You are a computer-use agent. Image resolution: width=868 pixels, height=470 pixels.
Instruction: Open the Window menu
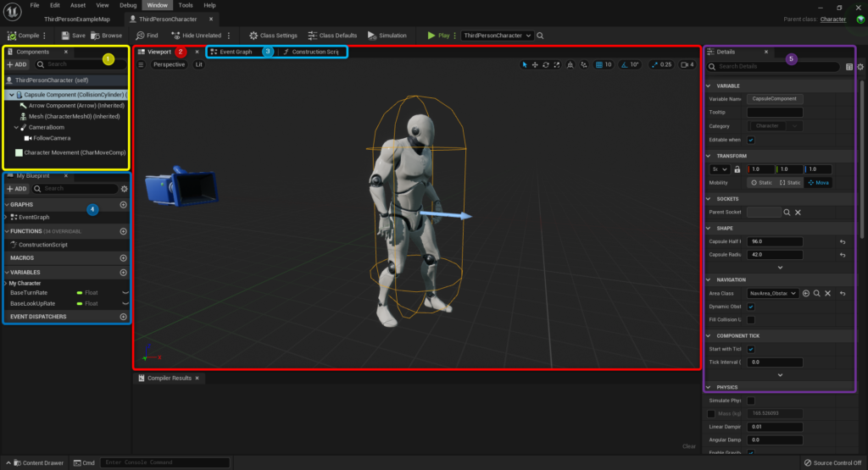157,5
